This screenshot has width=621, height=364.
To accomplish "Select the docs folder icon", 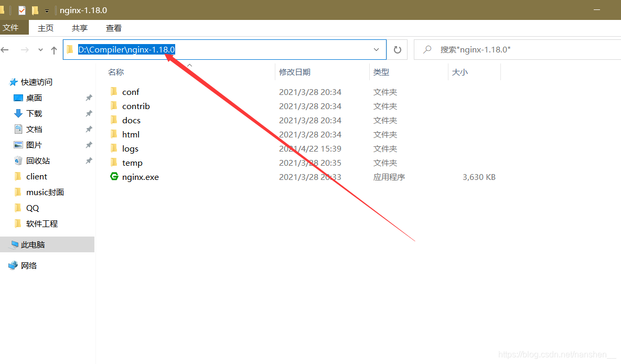I will coord(114,120).
